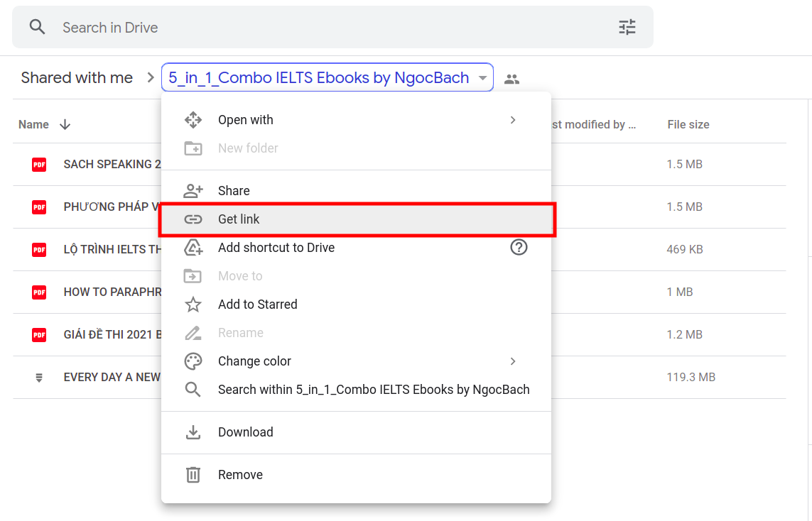The width and height of the screenshot is (812, 521).
Task: Click the Share person-add icon
Action: (x=193, y=190)
